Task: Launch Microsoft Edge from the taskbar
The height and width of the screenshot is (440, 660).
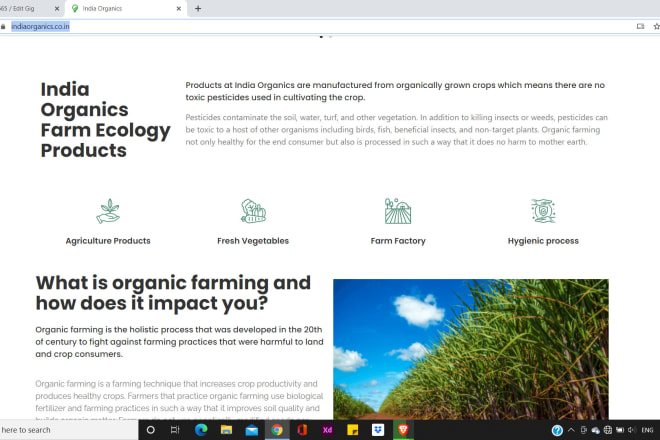Action: 201,430
